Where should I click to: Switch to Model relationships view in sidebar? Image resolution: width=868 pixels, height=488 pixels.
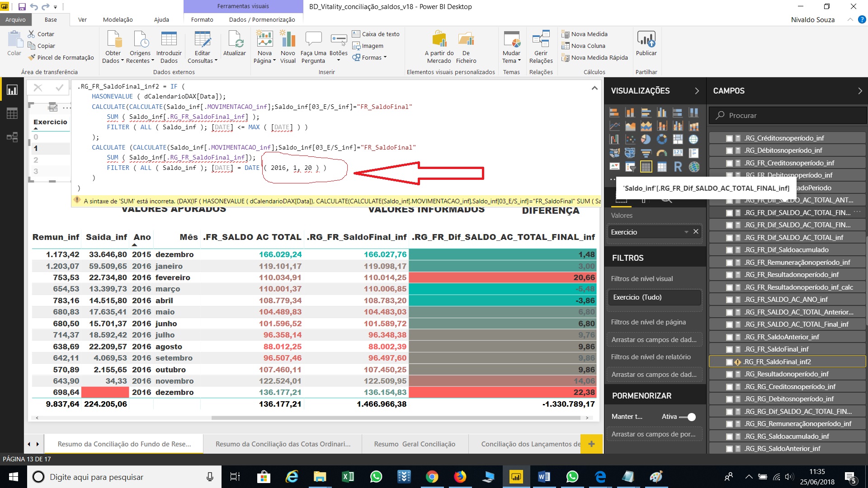(12, 137)
